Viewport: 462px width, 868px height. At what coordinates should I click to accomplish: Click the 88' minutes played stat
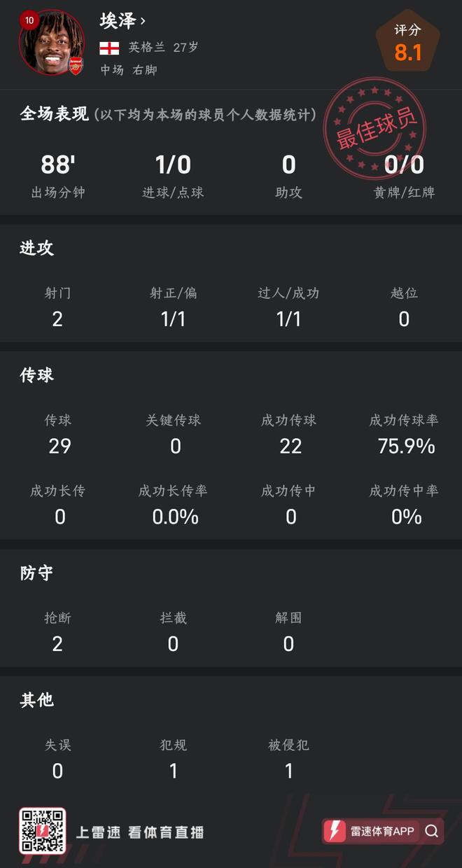click(57, 165)
